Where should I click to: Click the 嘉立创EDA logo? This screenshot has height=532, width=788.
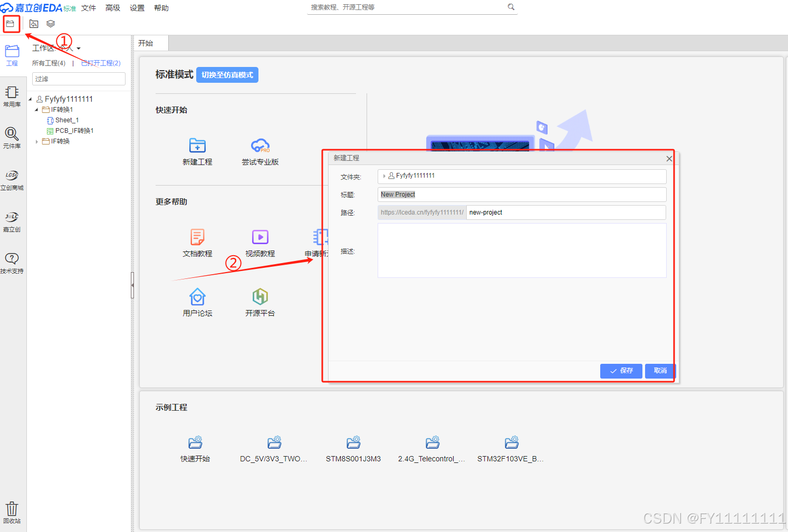coord(38,8)
